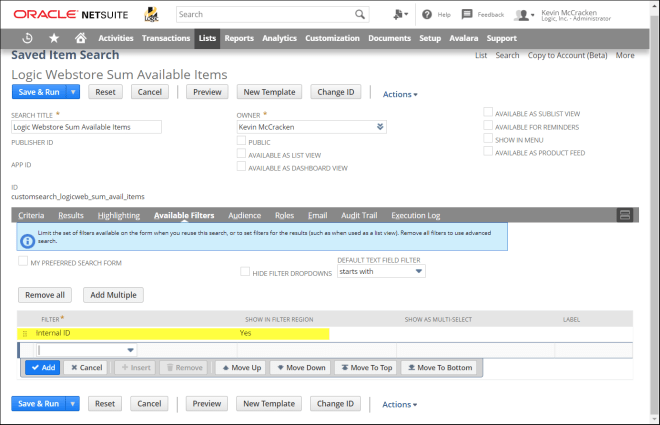The width and height of the screenshot is (660, 425).
Task: Expand the top Save & Run dropdown arrow
Action: (x=73, y=92)
